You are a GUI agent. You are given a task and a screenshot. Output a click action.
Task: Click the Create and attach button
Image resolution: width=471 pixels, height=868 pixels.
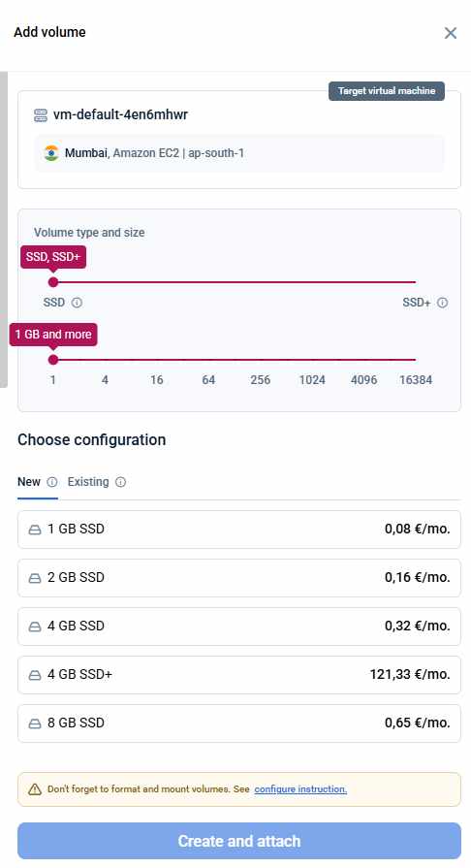(x=239, y=841)
